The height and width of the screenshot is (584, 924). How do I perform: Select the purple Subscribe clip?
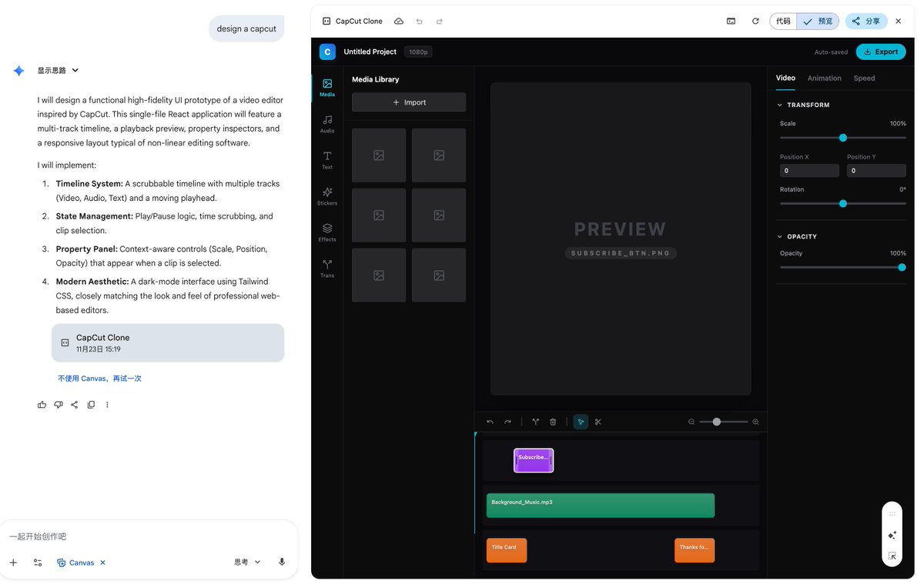pos(534,460)
